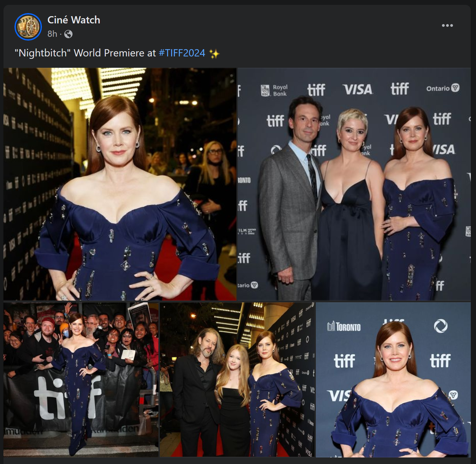The width and height of the screenshot is (476, 464).
Task: Open the 8h timestamp link
Action: click(52, 34)
